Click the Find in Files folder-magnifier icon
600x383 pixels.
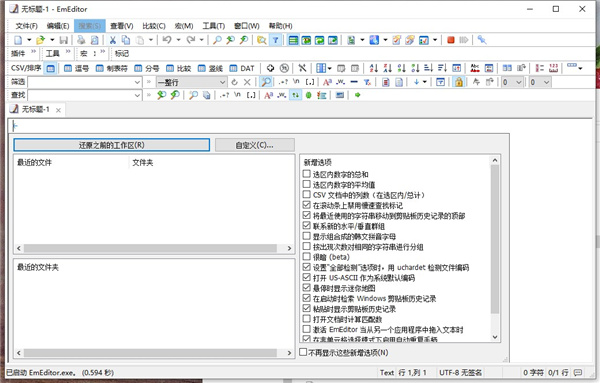[x=262, y=40]
